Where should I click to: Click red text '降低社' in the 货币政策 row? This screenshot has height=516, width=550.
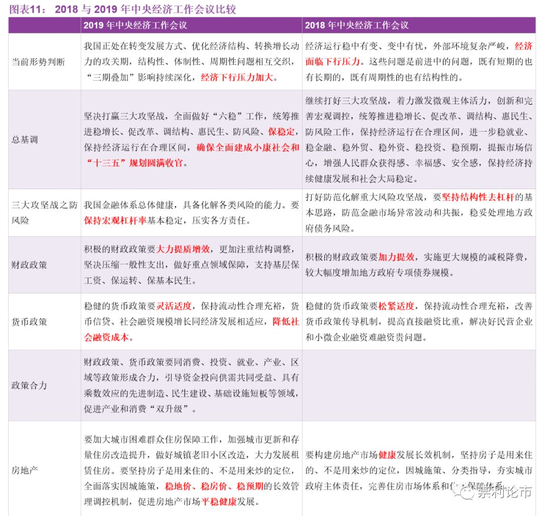pos(286,322)
